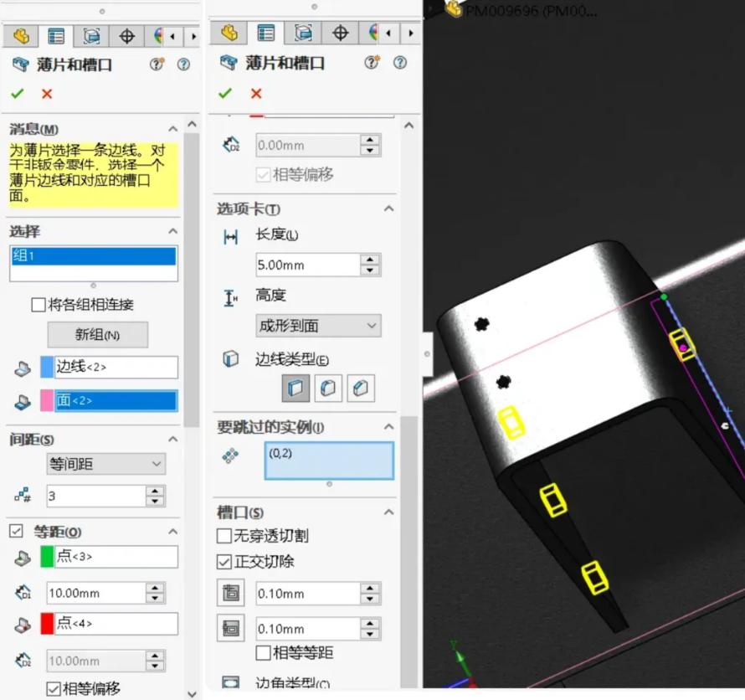Show next tabs arrow in right panel

[411, 33]
